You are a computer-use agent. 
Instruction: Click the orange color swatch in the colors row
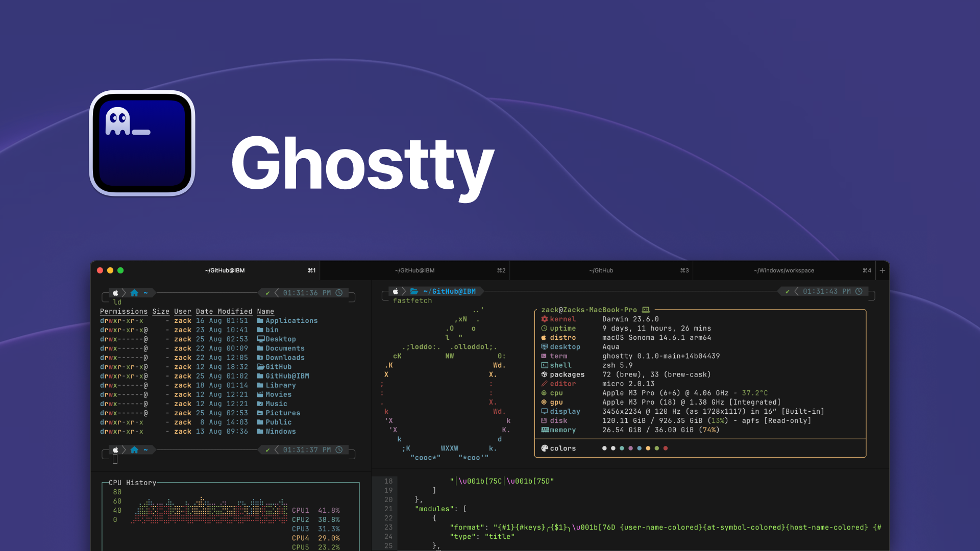(x=648, y=448)
